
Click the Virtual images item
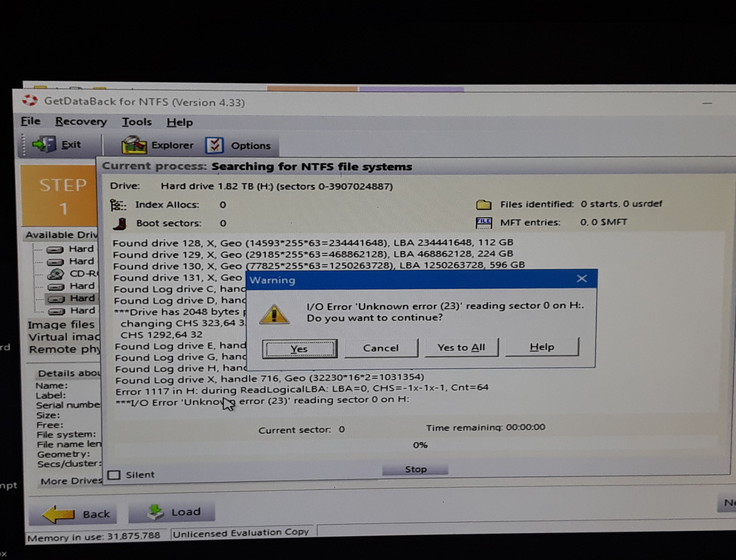(64, 337)
